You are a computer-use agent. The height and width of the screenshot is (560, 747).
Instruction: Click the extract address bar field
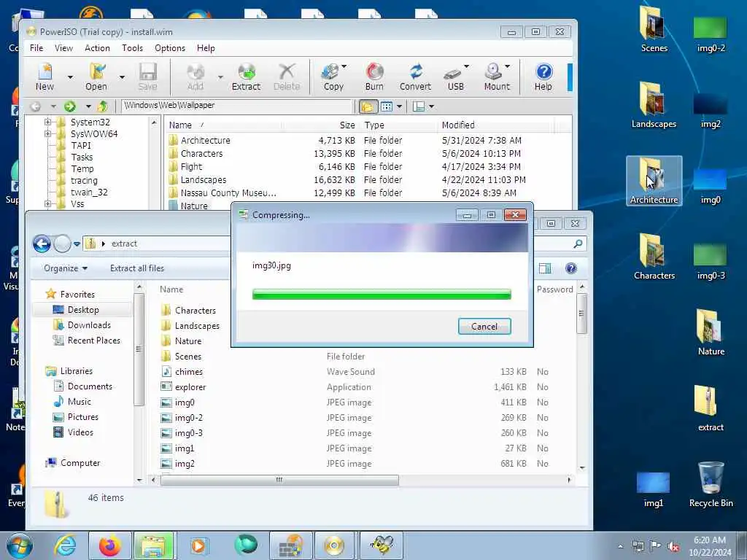click(158, 244)
